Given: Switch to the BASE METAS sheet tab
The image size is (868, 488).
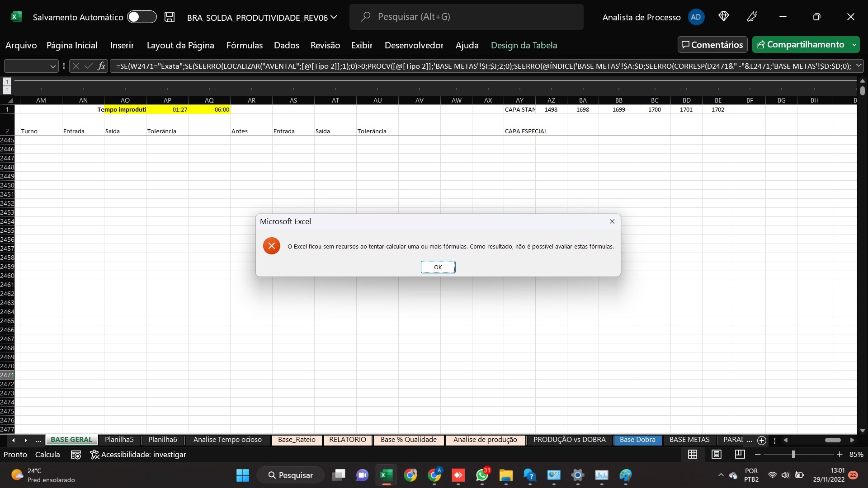Looking at the screenshot, I should [689, 440].
